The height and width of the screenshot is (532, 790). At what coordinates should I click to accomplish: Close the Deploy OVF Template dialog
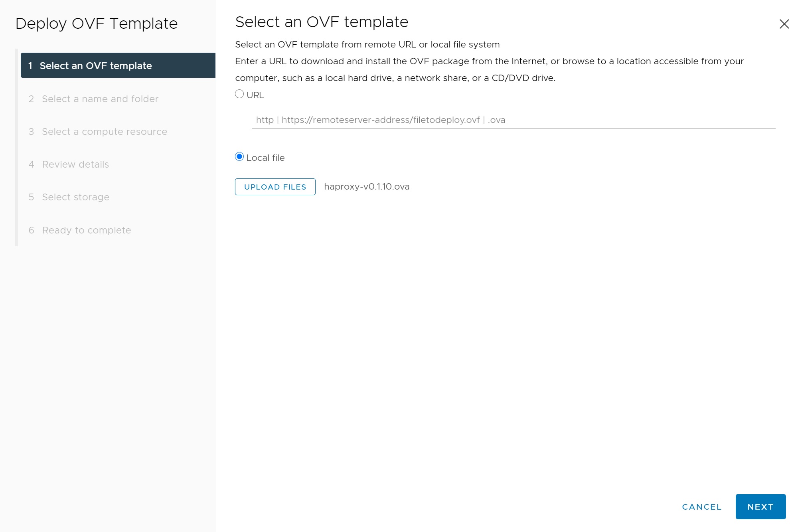click(784, 24)
